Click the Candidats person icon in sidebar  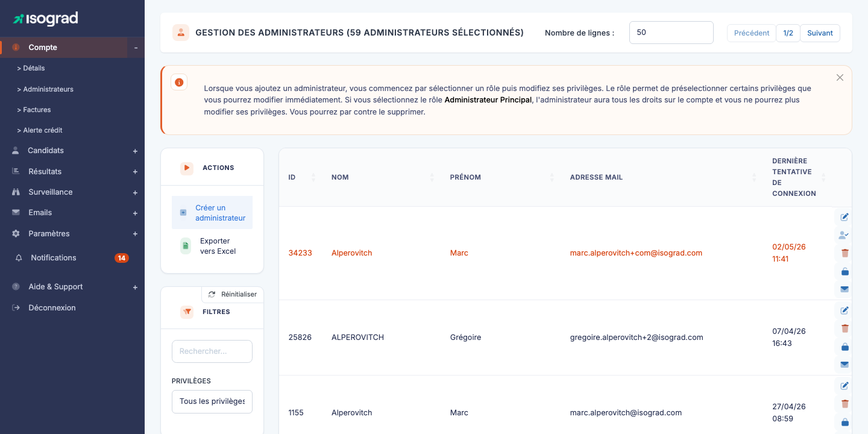(16, 151)
